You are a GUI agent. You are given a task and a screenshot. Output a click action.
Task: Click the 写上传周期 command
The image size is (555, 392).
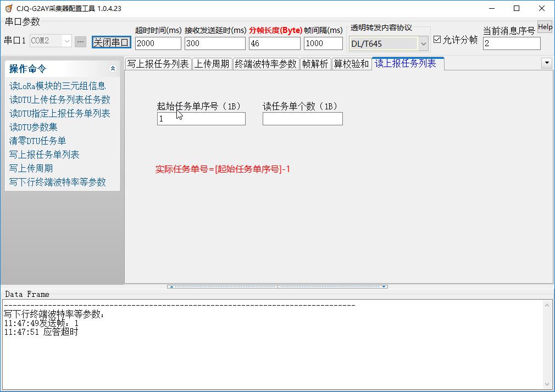[31, 168]
